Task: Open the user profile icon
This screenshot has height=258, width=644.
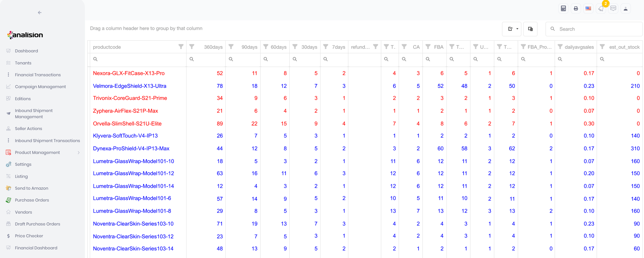Action: 626,9
